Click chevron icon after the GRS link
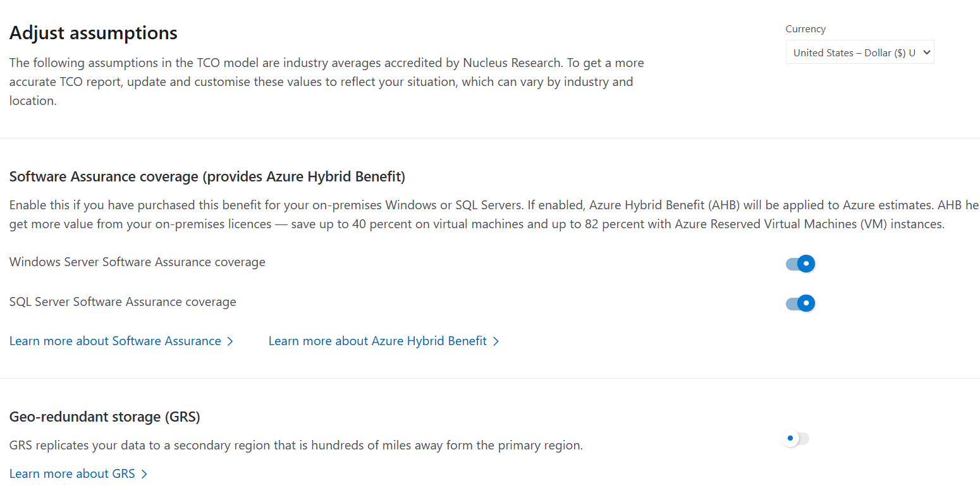 [x=144, y=474]
